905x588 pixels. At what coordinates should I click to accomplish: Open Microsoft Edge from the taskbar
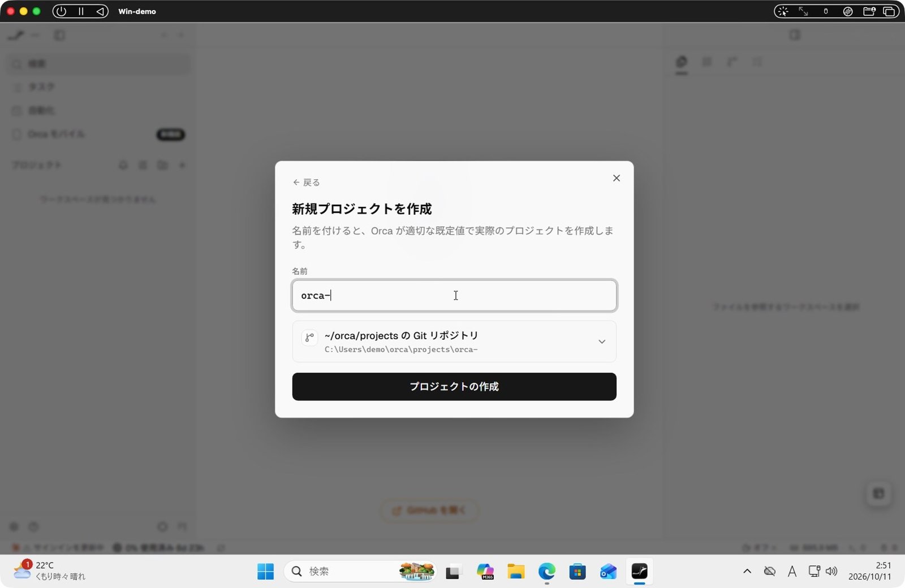point(546,572)
